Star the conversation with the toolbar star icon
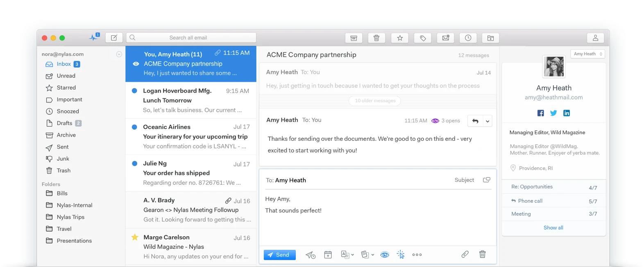 [400, 38]
